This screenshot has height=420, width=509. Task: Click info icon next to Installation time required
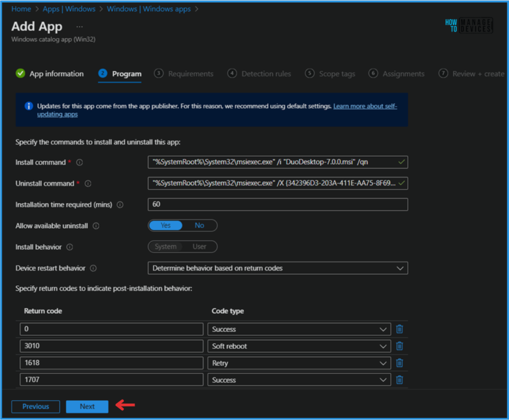120,205
